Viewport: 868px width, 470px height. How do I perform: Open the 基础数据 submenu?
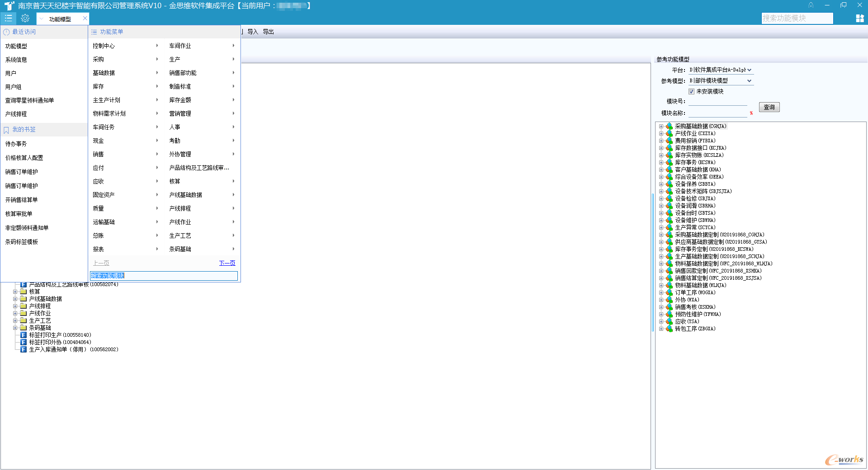coord(126,73)
